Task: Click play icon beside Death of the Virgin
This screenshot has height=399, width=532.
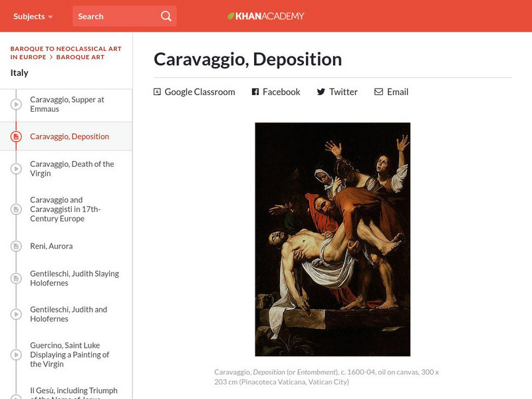Action: pyautogui.click(x=16, y=169)
